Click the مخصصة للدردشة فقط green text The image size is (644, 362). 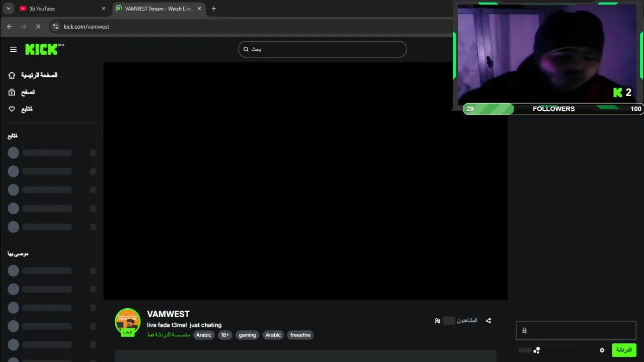pyautogui.click(x=169, y=335)
